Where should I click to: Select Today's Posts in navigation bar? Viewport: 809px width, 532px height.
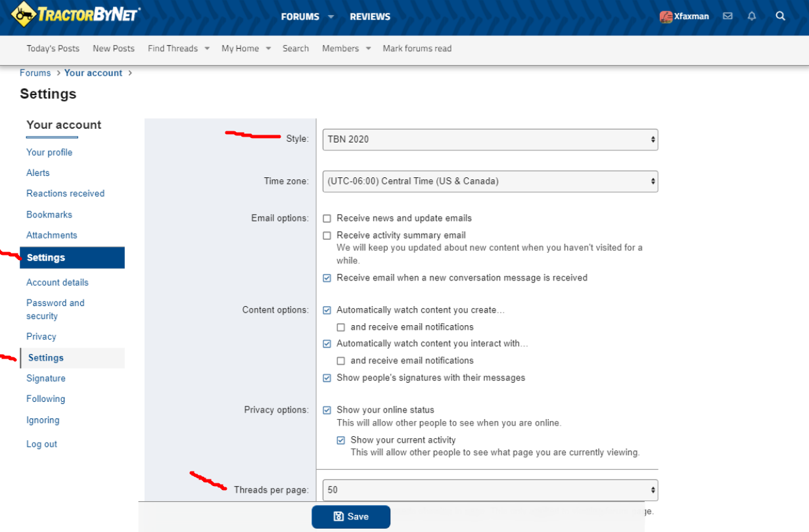53,49
